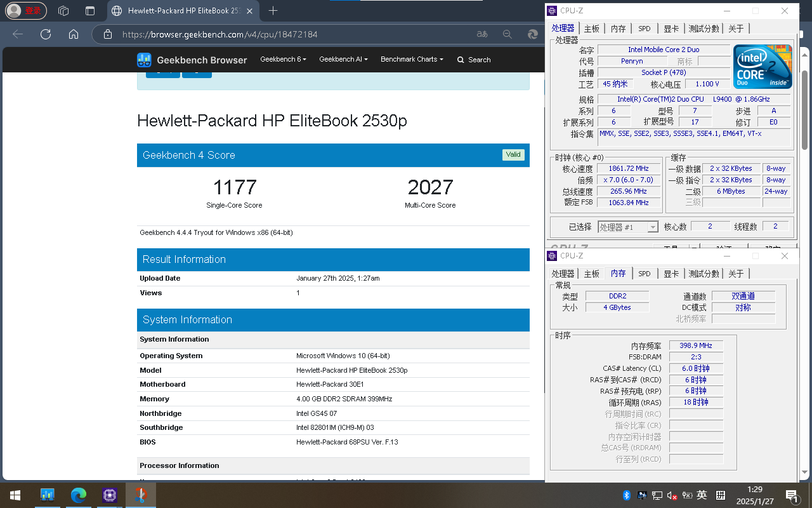Click the BIOS value 68PSU Ver. F.13
Image resolution: width=812 pixels, height=508 pixels.
(x=347, y=442)
